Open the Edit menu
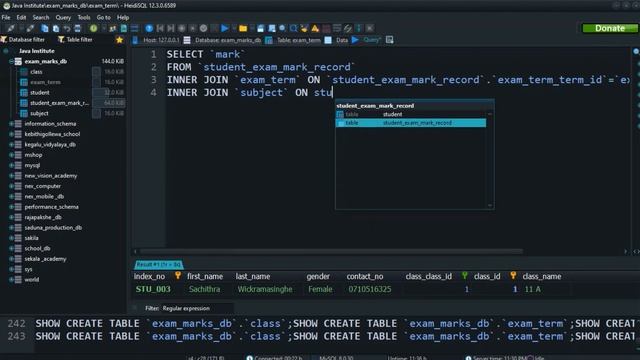The width and height of the screenshot is (640, 360). (x=21, y=18)
